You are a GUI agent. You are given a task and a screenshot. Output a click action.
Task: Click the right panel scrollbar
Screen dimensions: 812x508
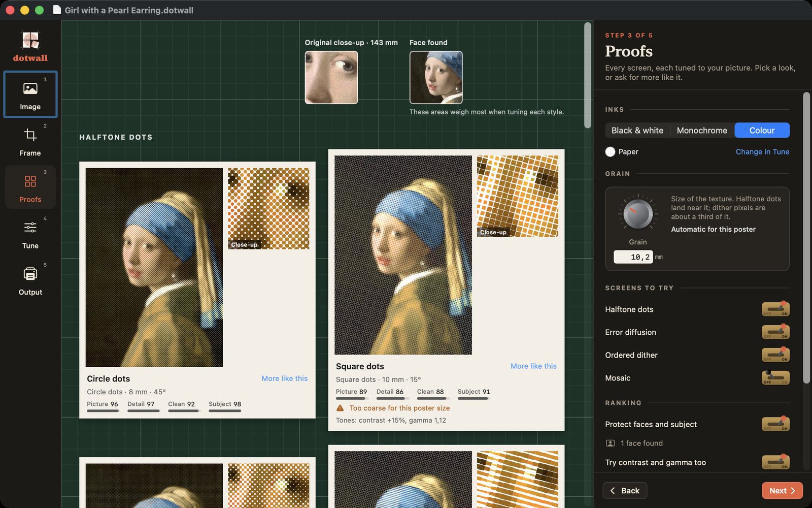[806, 238]
